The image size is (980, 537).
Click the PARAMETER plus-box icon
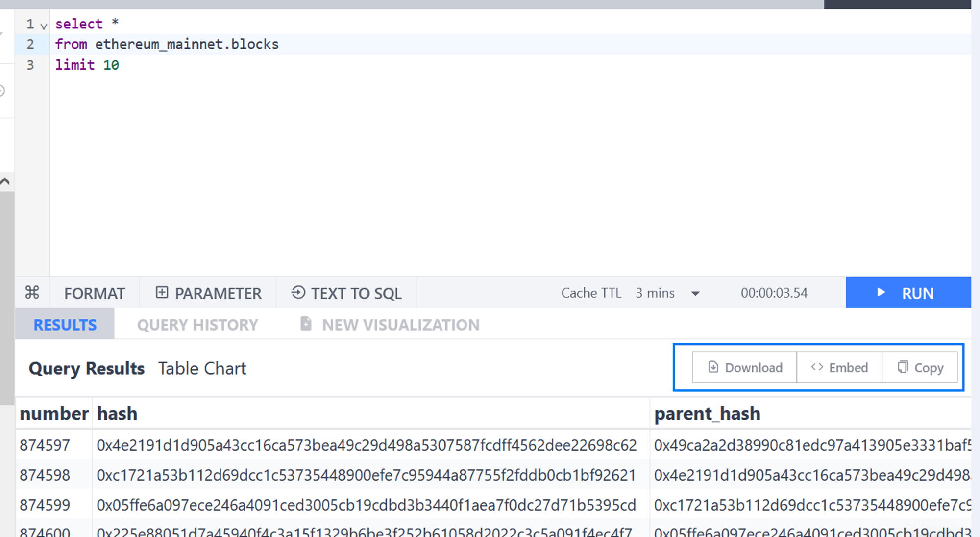[162, 293]
